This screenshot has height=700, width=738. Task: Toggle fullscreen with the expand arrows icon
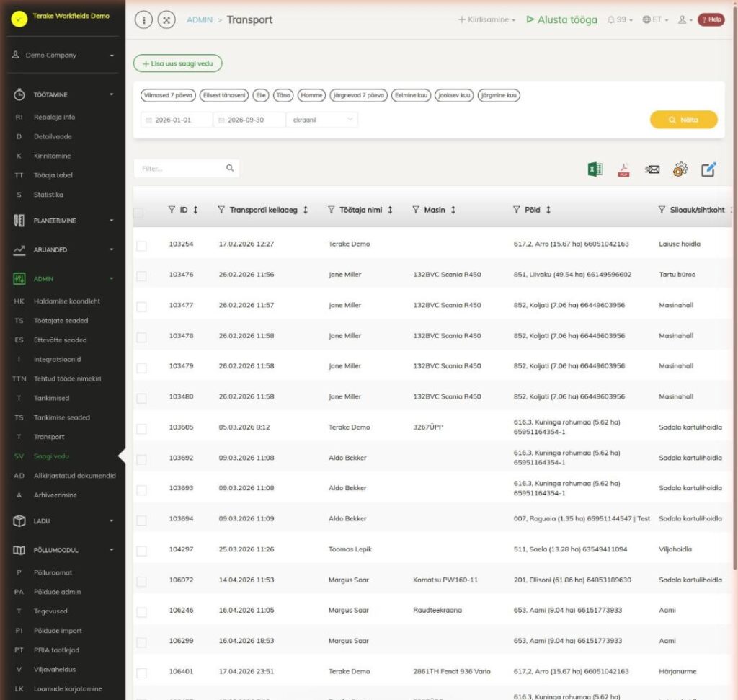tap(166, 19)
